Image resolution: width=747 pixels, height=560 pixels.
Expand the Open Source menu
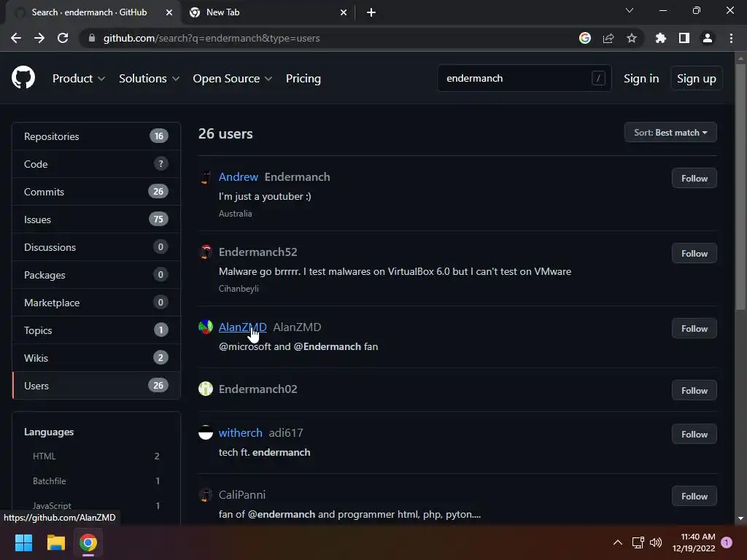(x=233, y=79)
